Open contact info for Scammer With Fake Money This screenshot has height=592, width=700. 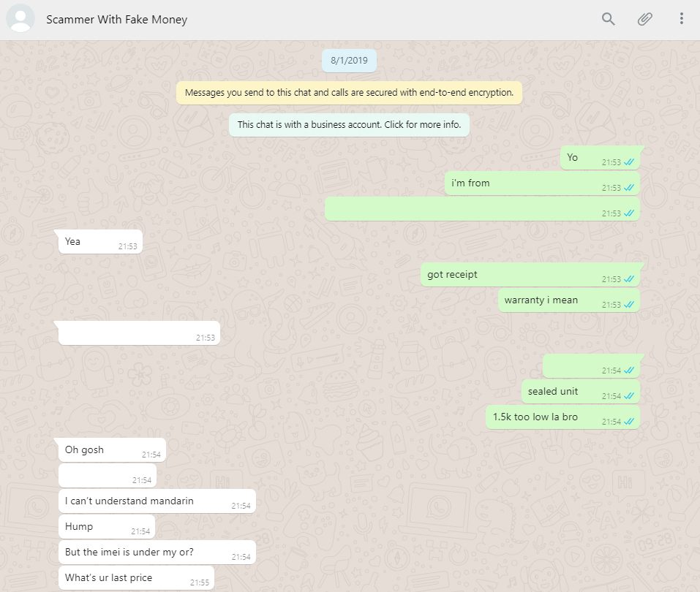point(116,20)
